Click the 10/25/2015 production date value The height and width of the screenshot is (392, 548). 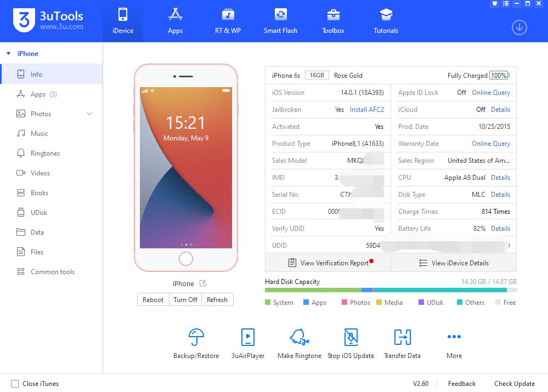[x=494, y=127]
